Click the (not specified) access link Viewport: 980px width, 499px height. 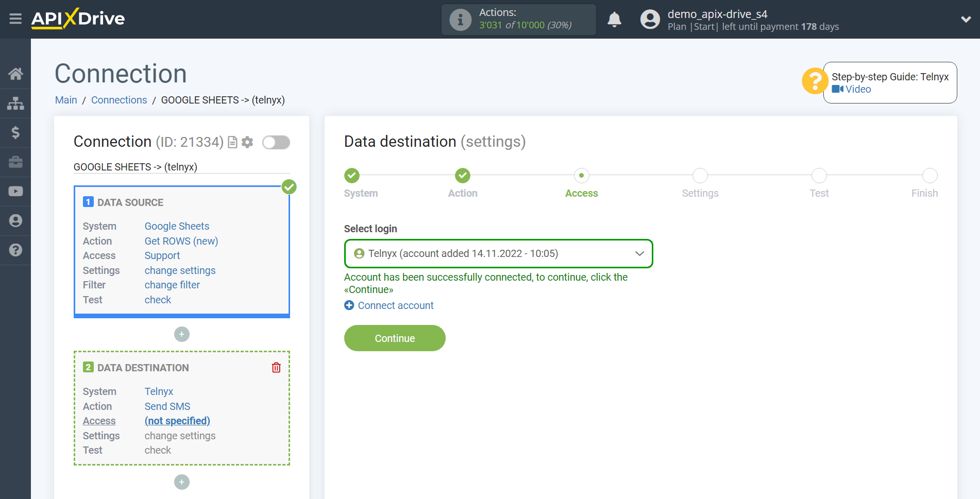click(x=177, y=421)
